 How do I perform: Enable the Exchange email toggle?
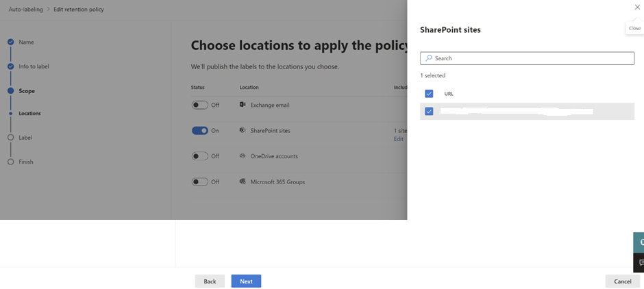(199, 105)
